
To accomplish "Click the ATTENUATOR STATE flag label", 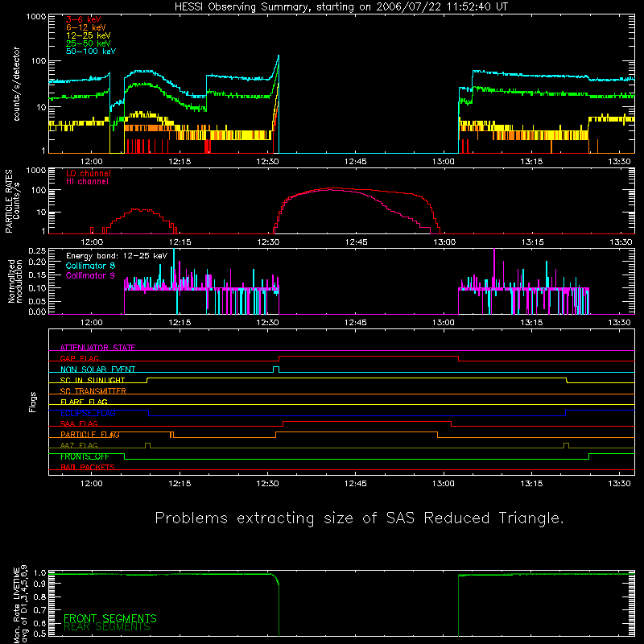I will coord(97,348).
